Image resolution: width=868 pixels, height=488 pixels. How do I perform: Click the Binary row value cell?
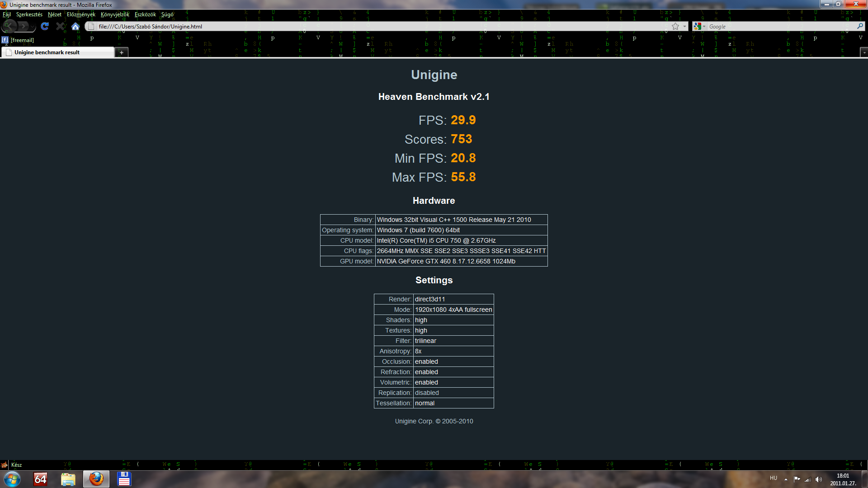coord(461,220)
